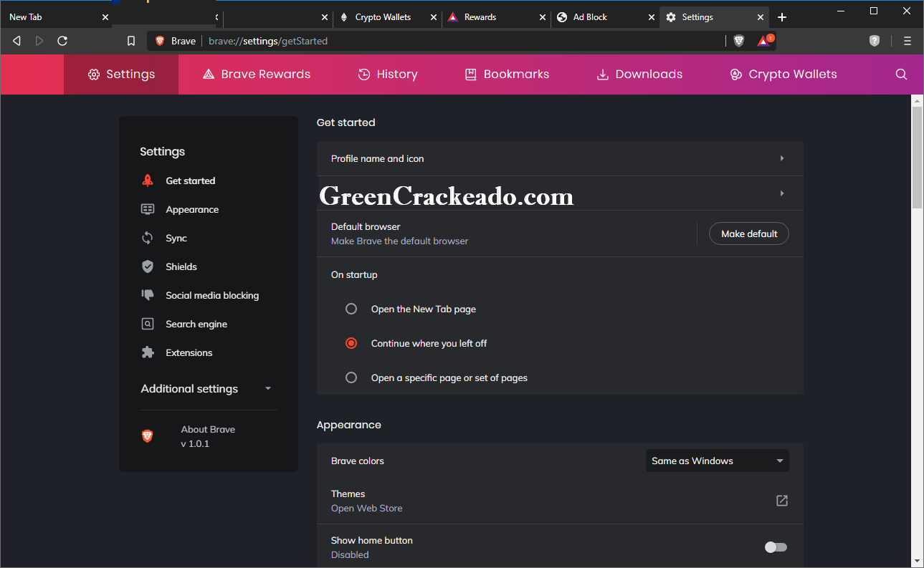Open Search engine settings in sidebar
924x568 pixels.
pos(196,324)
